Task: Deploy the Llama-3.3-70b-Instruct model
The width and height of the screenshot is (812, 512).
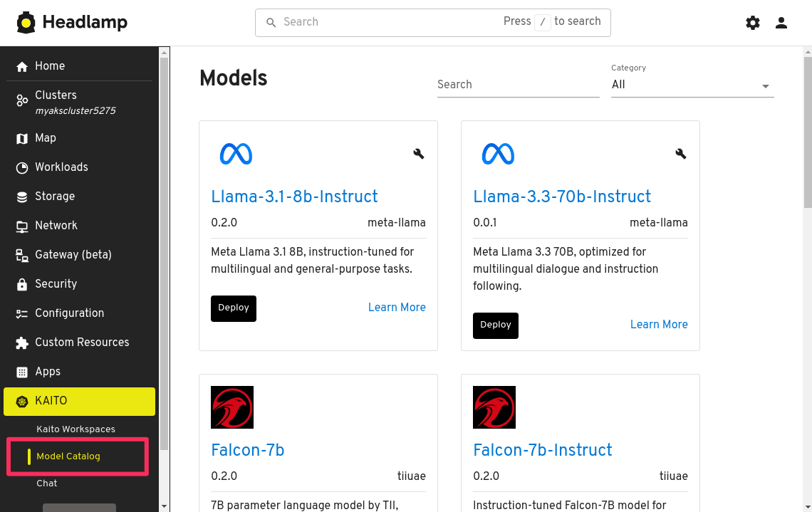Action: pyautogui.click(x=496, y=325)
